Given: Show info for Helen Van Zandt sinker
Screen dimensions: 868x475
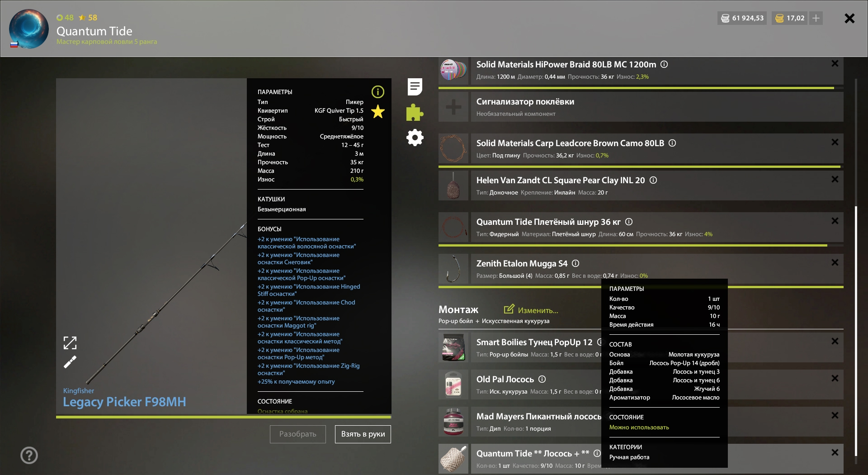Looking at the screenshot, I should point(653,180).
